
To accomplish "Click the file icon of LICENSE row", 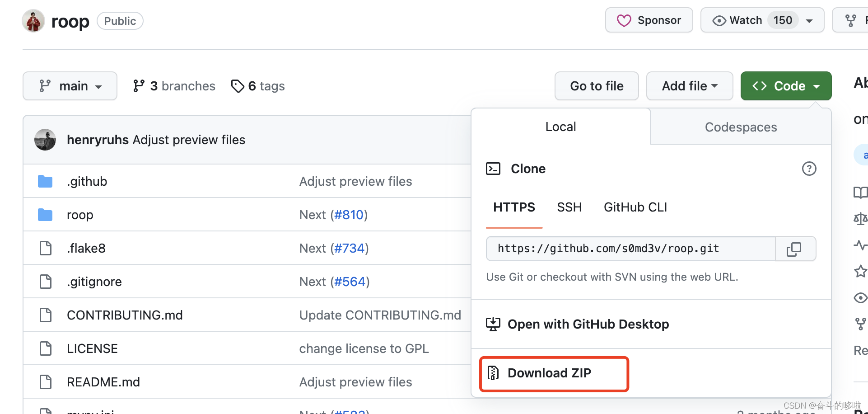I will [46, 348].
